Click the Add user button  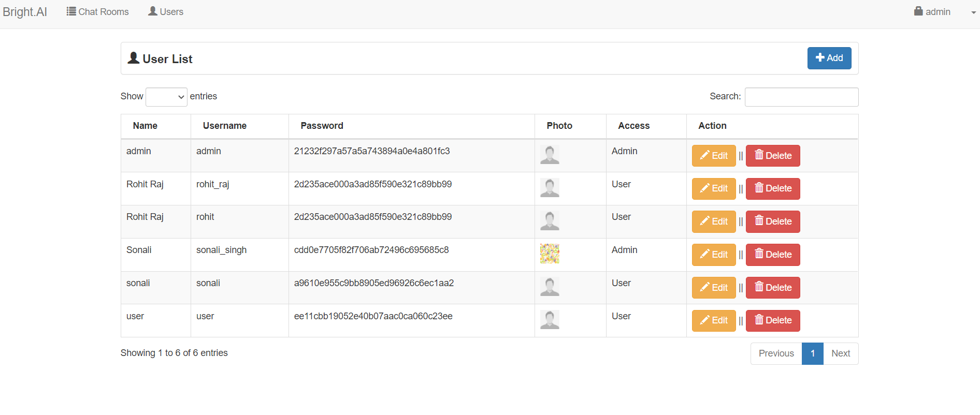tap(829, 58)
